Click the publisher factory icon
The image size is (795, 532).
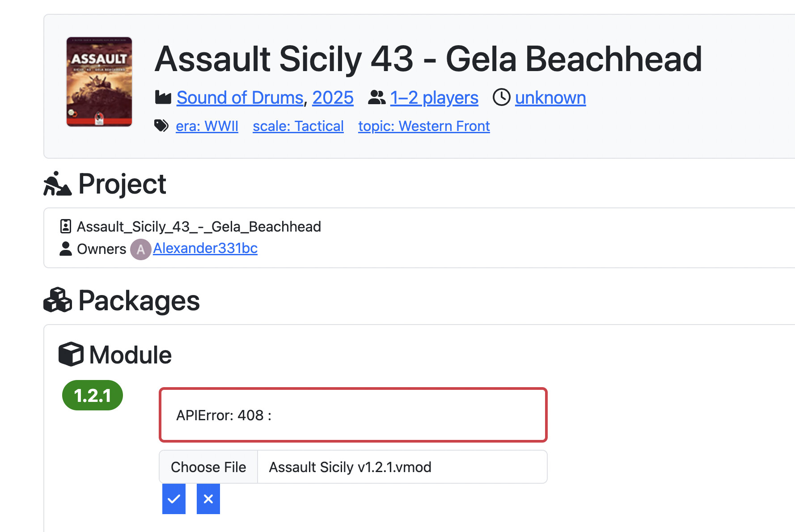coord(163,97)
